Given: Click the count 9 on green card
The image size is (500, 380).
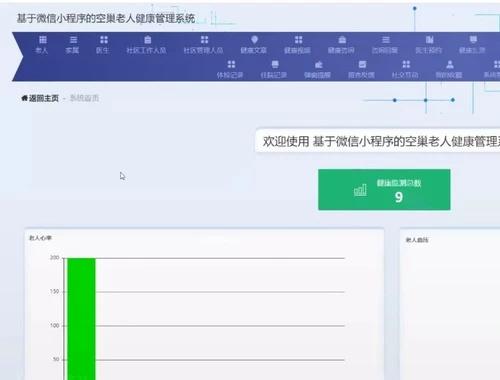Looking at the screenshot, I should coord(399,197).
